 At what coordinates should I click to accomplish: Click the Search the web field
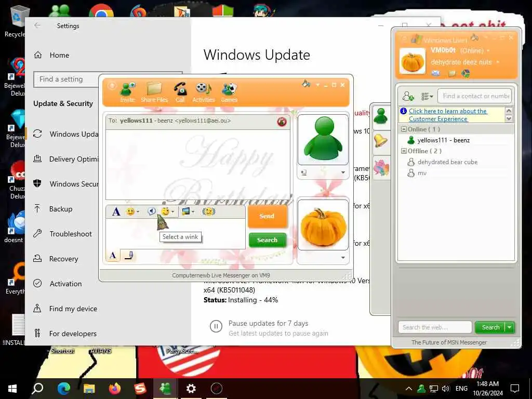[x=435, y=327]
